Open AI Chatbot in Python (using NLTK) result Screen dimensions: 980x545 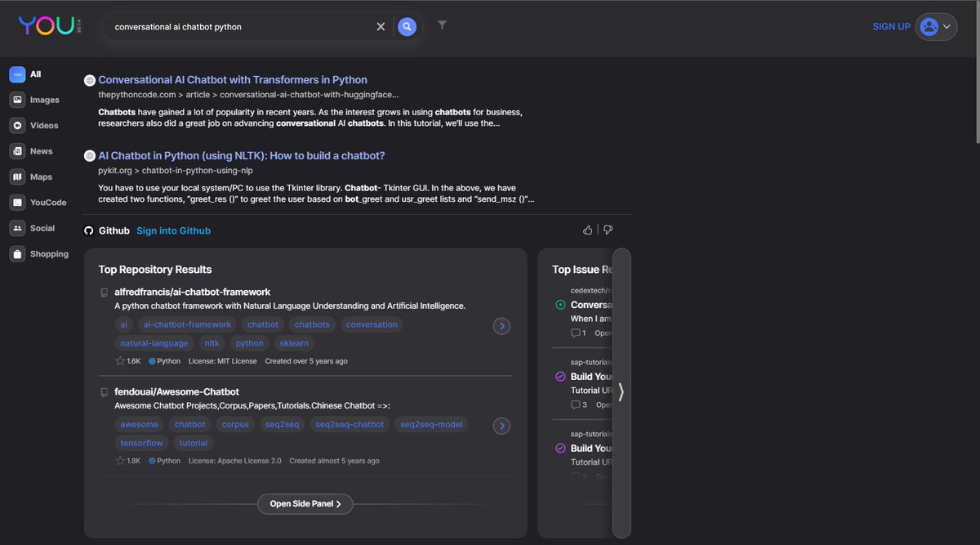242,156
